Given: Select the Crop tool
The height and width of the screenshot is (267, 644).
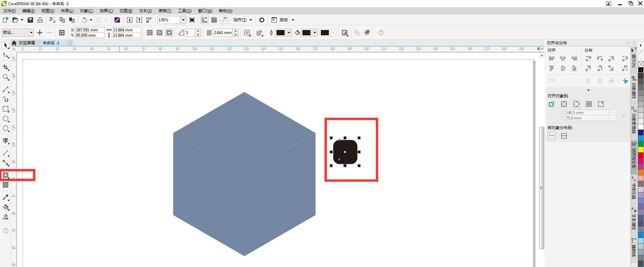Looking at the screenshot, I should (6, 68).
